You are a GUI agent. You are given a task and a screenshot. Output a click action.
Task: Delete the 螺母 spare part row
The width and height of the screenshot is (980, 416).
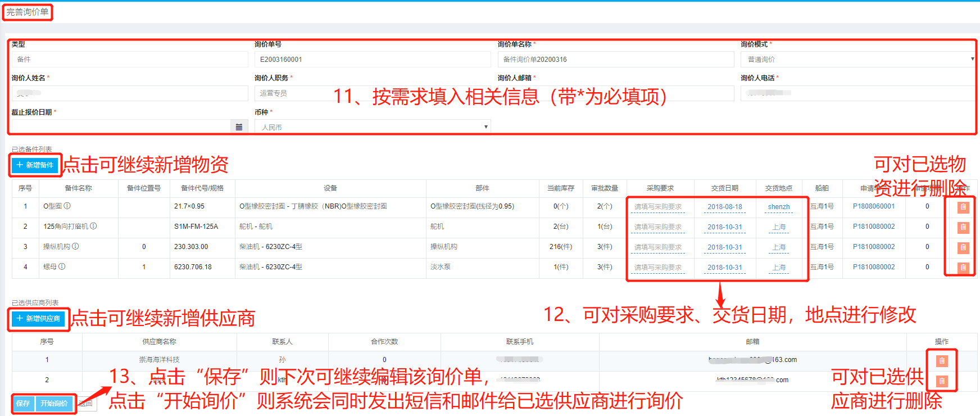(x=963, y=268)
